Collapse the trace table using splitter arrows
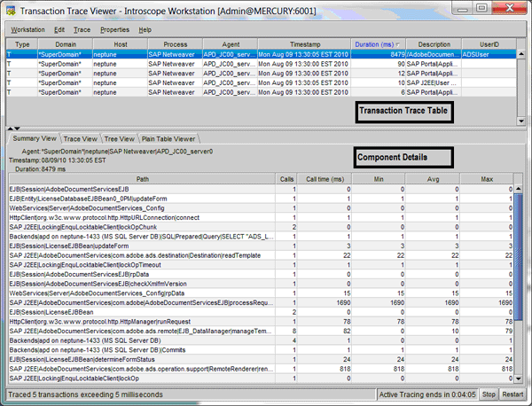The height and width of the screenshot is (406, 532). [10, 129]
